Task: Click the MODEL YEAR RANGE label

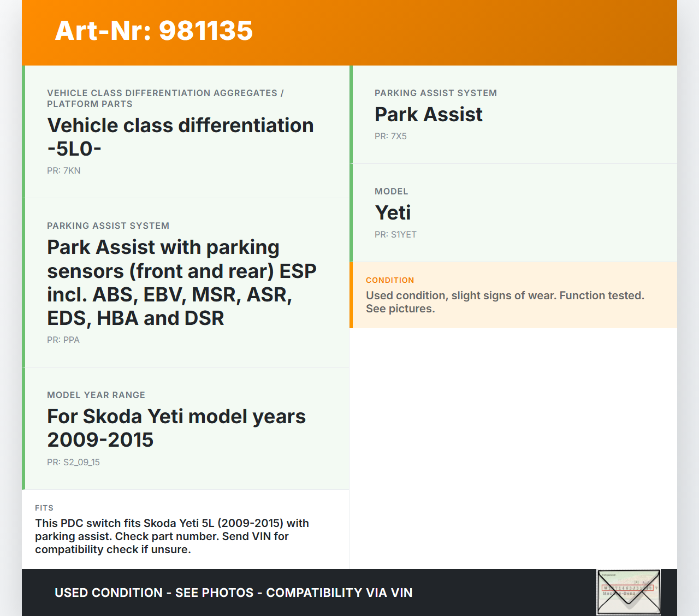Action: tap(96, 395)
